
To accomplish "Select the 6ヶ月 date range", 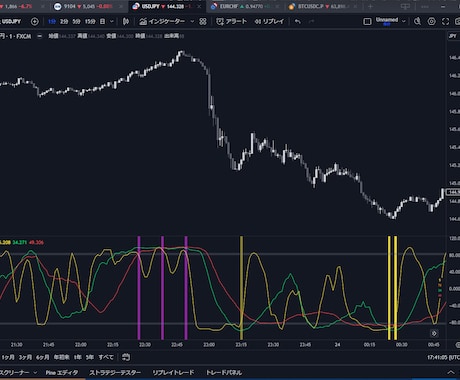I will [43, 357].
